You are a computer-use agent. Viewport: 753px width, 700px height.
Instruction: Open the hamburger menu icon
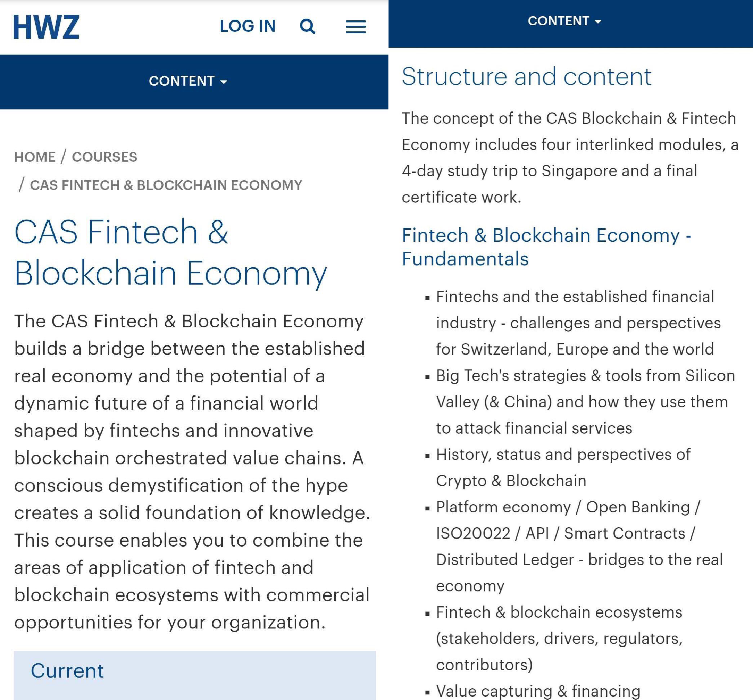click(x=355, y=27)
